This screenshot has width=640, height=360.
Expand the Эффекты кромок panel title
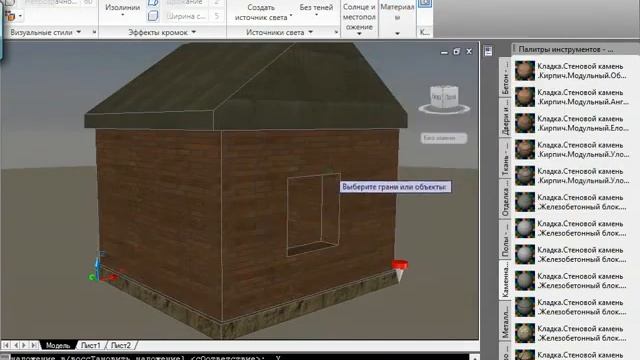click(162, 32)
